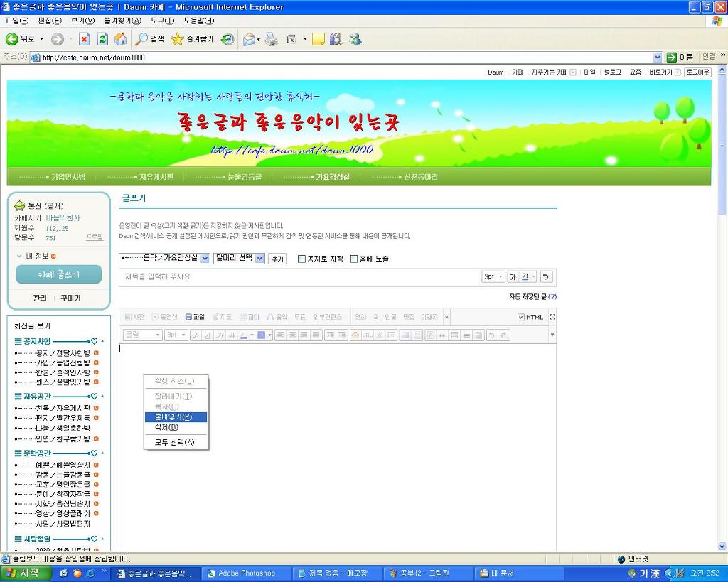Click the 카페 글쓰기 button
This screenshot has height=582, width=728.
pyautogui.click(x=58, y=274)
